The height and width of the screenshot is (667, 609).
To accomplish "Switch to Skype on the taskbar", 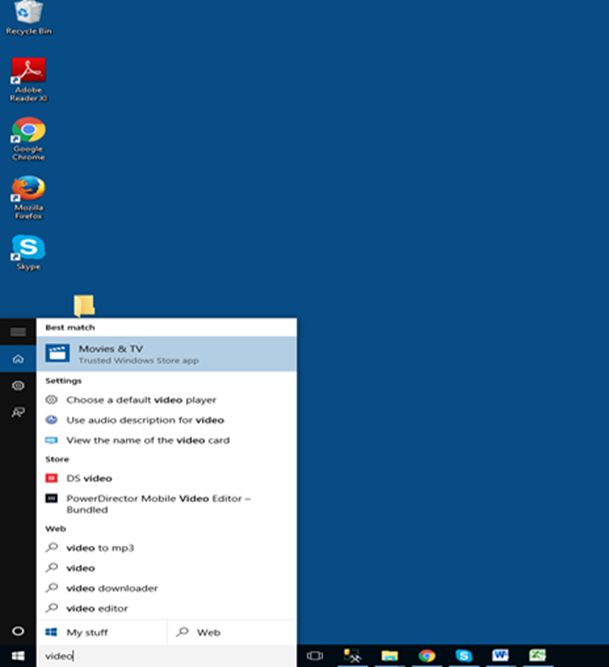I will click(x=464, y=656).
